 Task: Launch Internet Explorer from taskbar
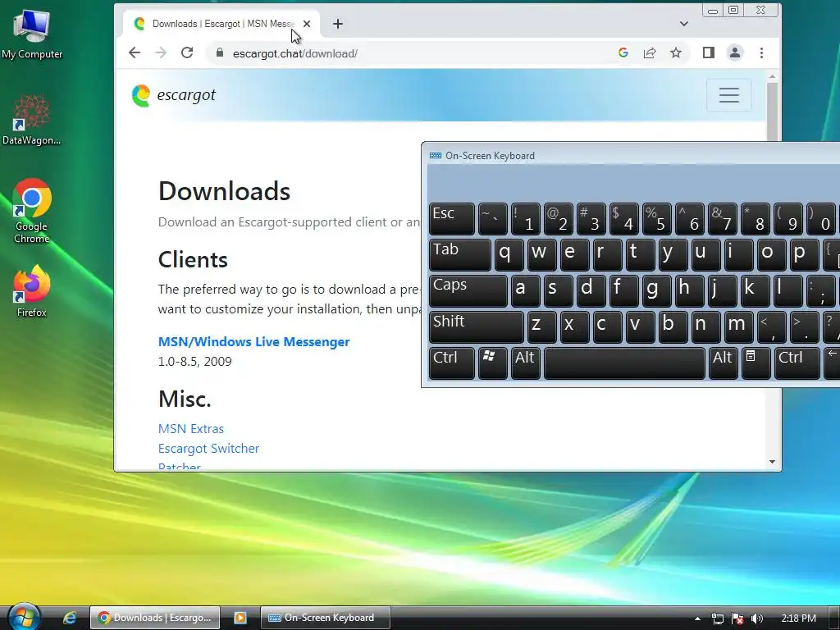pos(70,618)
